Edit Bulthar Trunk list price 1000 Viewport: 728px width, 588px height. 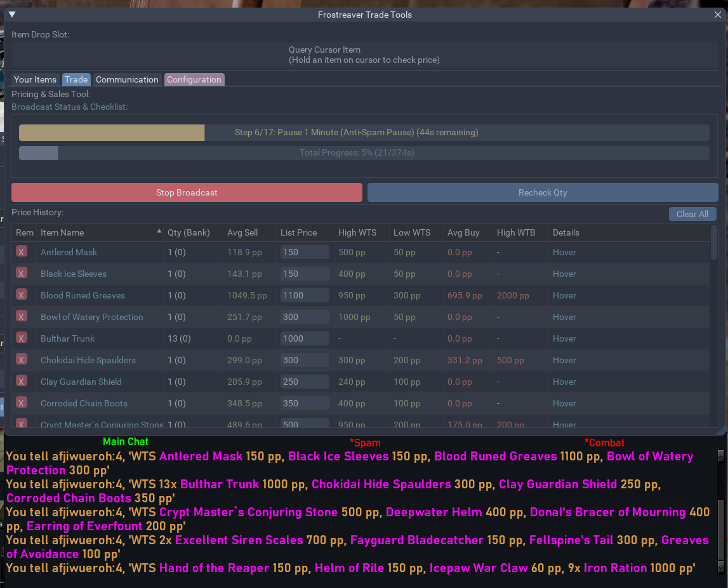305,338
